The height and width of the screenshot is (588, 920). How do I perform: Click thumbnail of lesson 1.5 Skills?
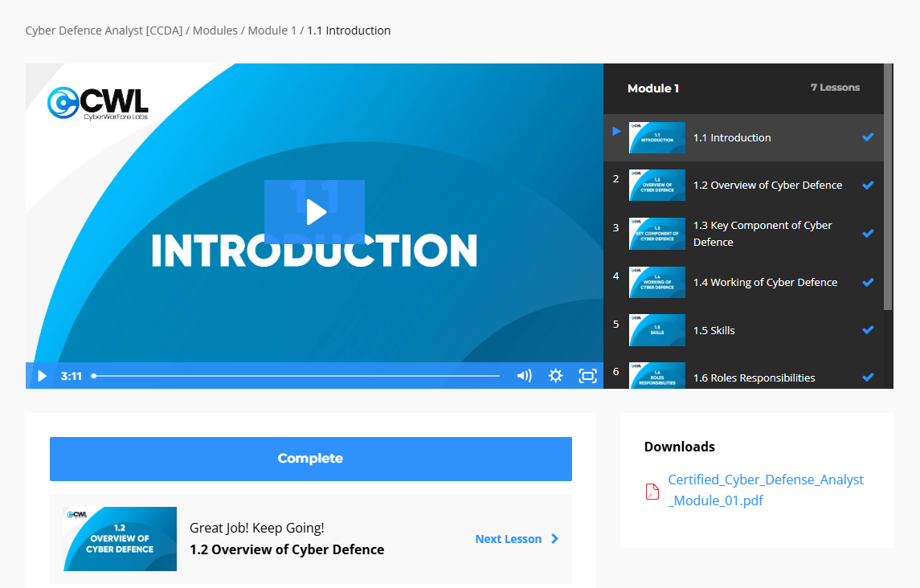coord(657,330)
